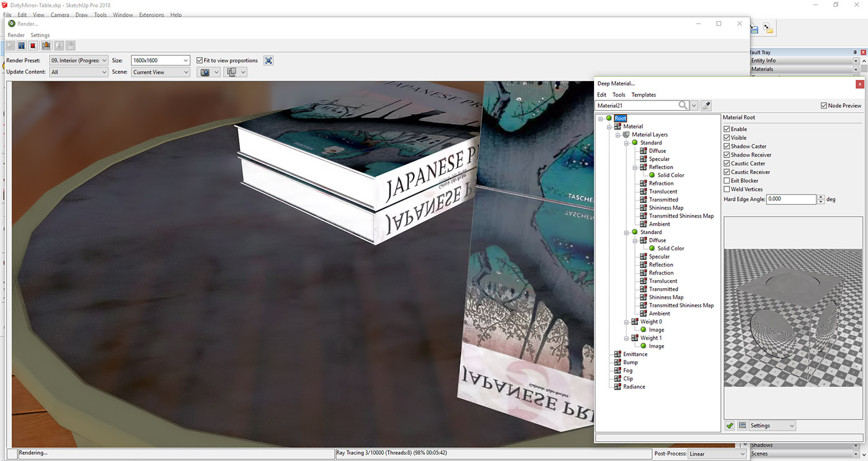Select the Radiance tree item

[634, 387]
